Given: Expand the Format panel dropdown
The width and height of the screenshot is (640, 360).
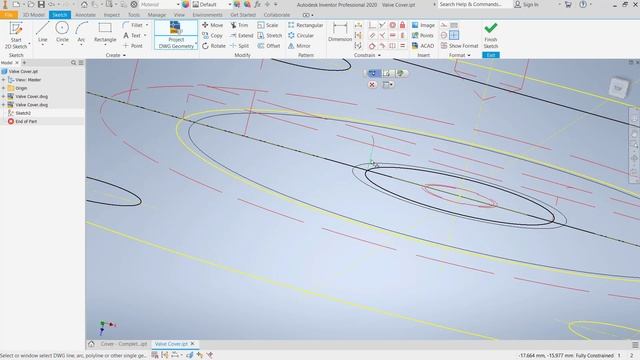Looking at the screenshot, I should click(x=460, y=55).
